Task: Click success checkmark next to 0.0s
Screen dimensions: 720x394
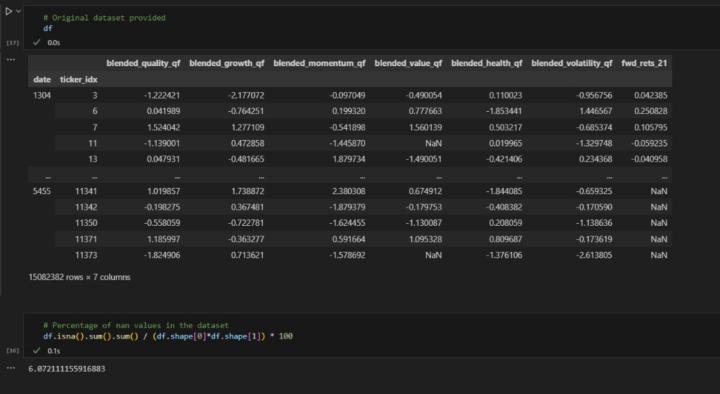Action: tap(36, 42)
